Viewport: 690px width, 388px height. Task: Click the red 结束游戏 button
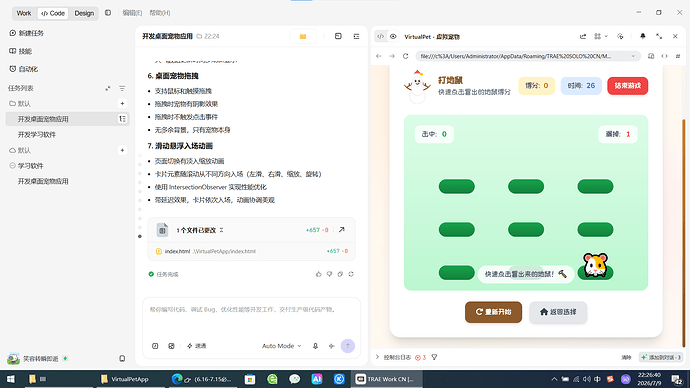coord(628,86)
